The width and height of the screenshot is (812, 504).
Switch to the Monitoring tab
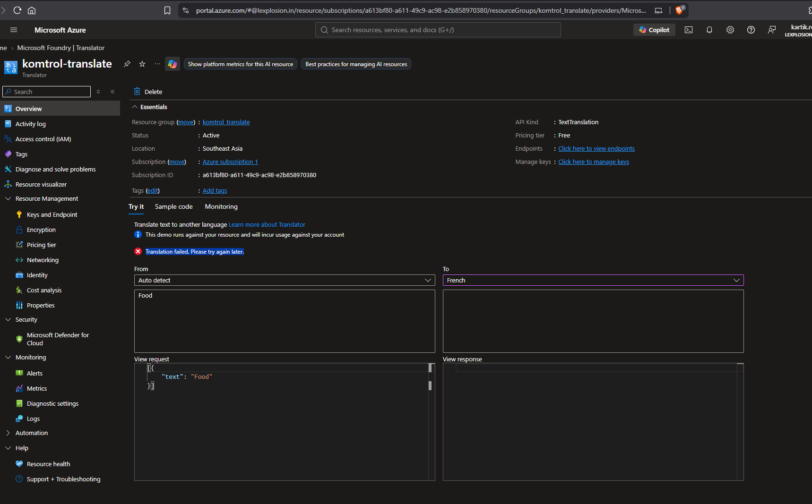tap(221, 206)
